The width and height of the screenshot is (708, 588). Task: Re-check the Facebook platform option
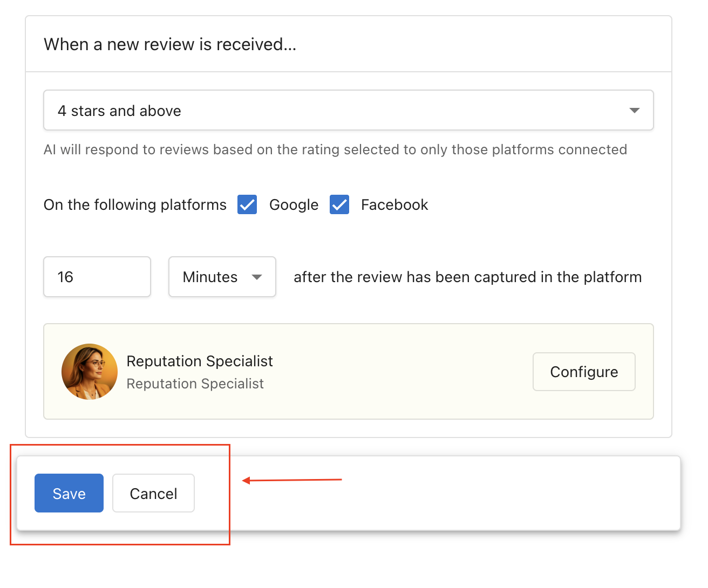(339, 204)
